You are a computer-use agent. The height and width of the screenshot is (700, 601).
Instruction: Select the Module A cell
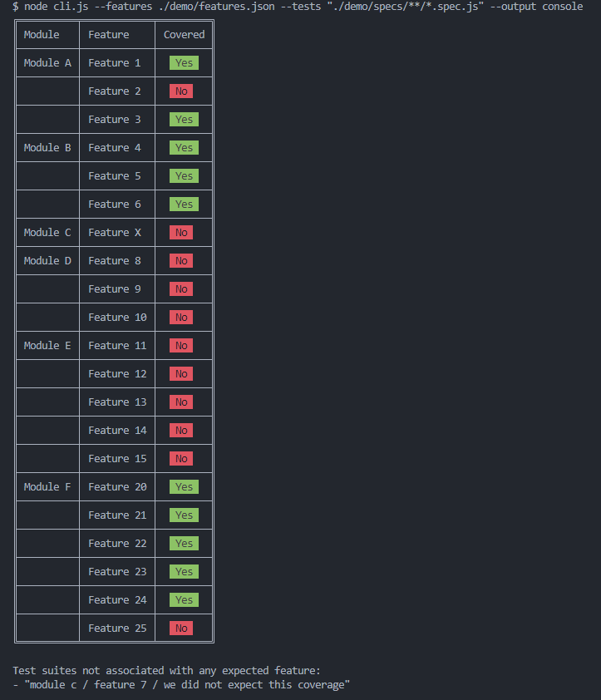(x=47, y=63)
